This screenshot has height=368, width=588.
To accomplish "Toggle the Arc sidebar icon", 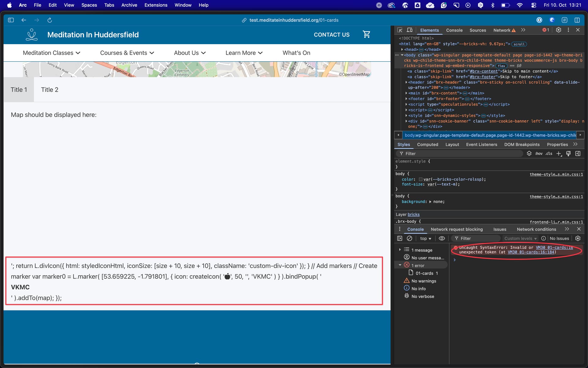I will coord(11,20).
